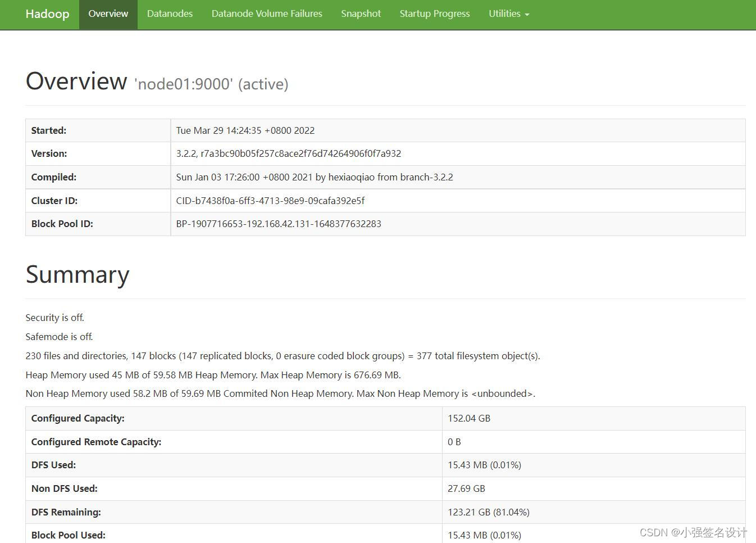The image size is (756, 543).
Task: Click the 'Safemode is off.' line
Action: [59, 337]
